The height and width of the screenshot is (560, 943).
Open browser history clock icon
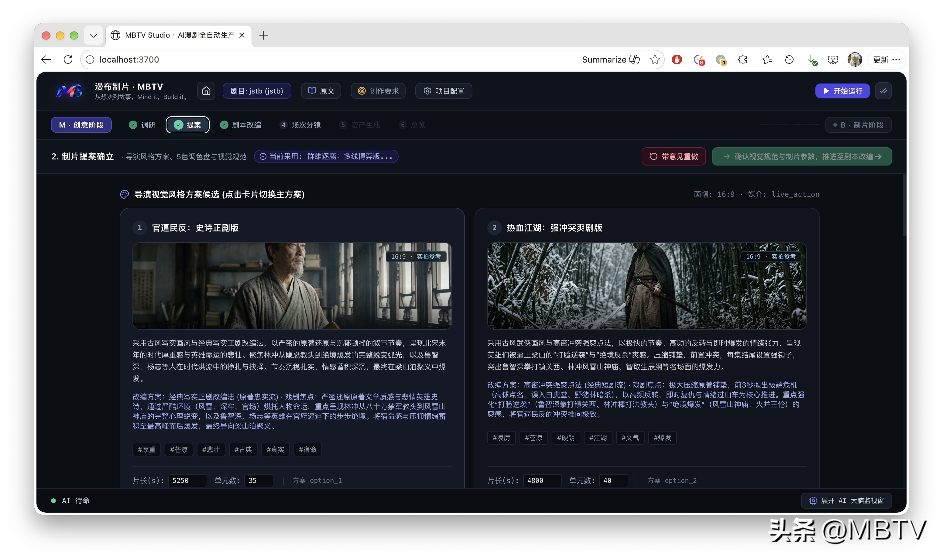(789, 60)
